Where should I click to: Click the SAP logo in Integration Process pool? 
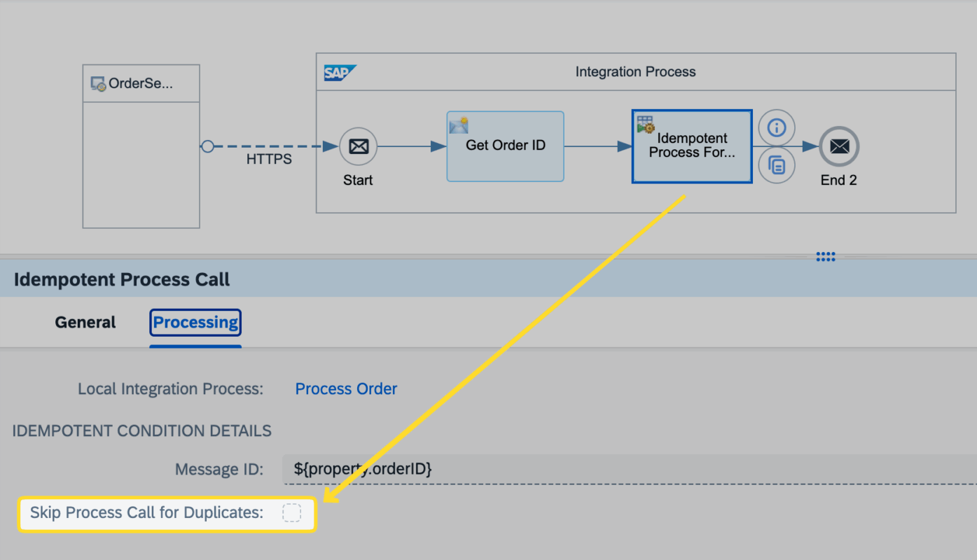click(340, 72)
